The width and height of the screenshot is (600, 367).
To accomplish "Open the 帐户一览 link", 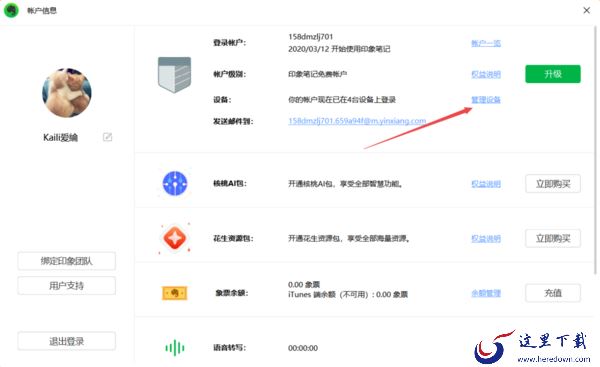I will 486,43.
